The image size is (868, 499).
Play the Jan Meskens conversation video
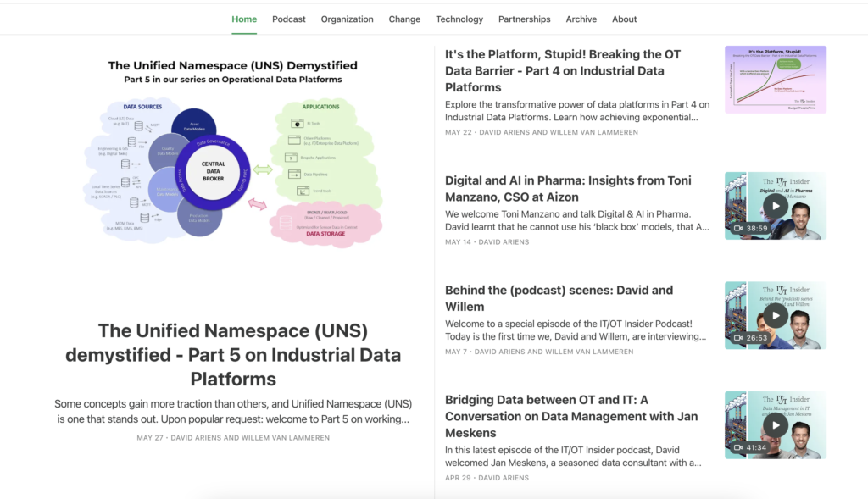(x=775, y=424)
